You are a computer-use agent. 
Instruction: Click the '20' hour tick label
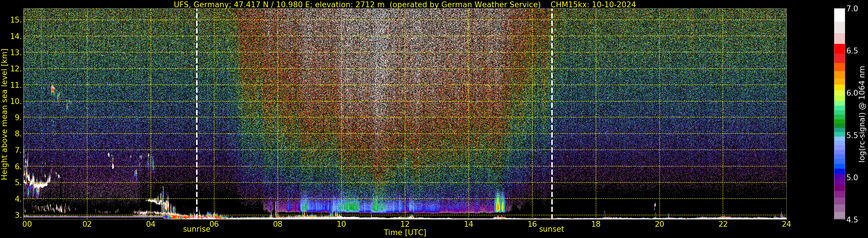click(x=659, y=224)
